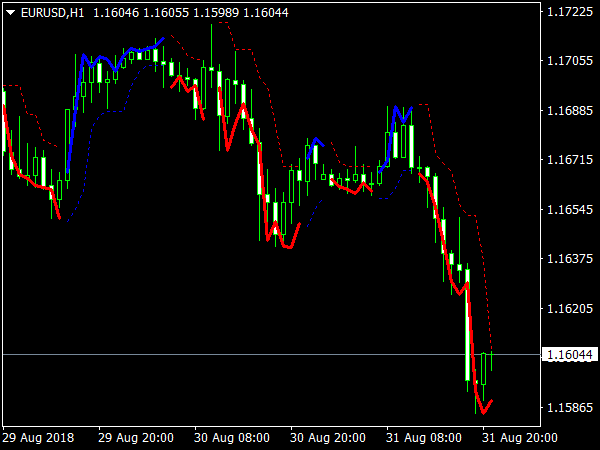Select the 1.16375 price scale value
Viewport: 600px width, 450px height.
tap(570, 259)
